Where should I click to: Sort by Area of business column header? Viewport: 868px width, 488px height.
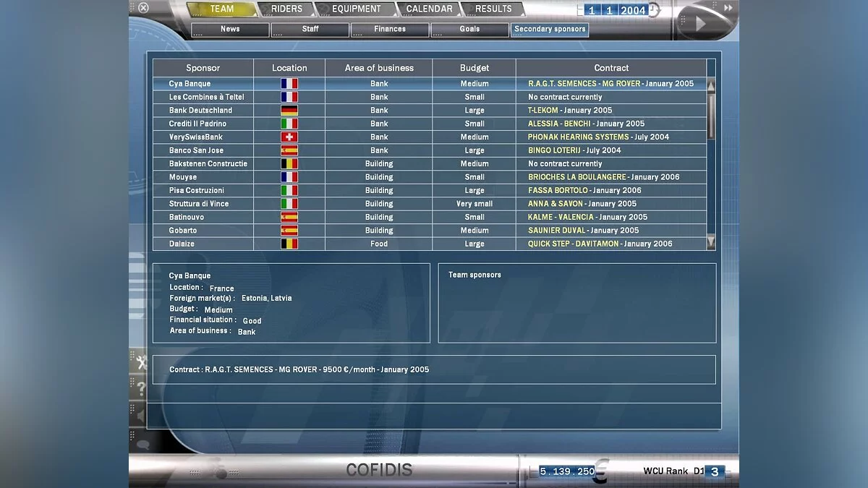click(x=379, y=68)
